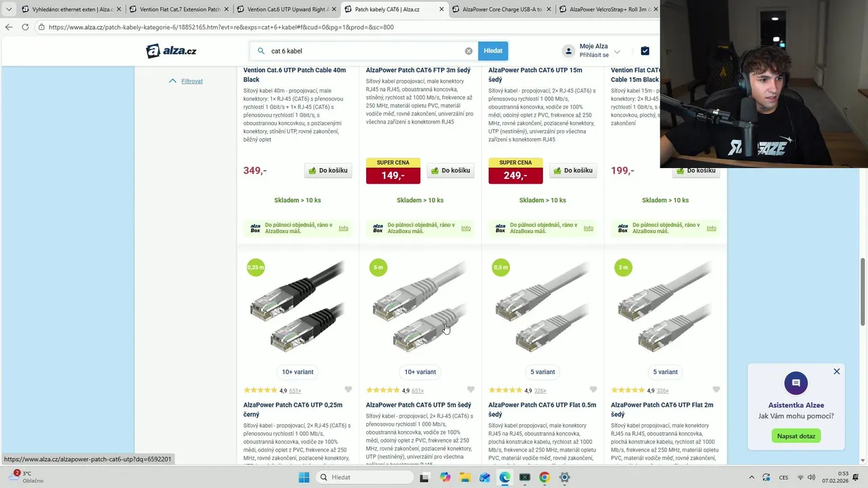868x488 pixels.
Task: Favorite the AlzaPower Flat 0.5m šedý heart
Action: tap(593, 390)
